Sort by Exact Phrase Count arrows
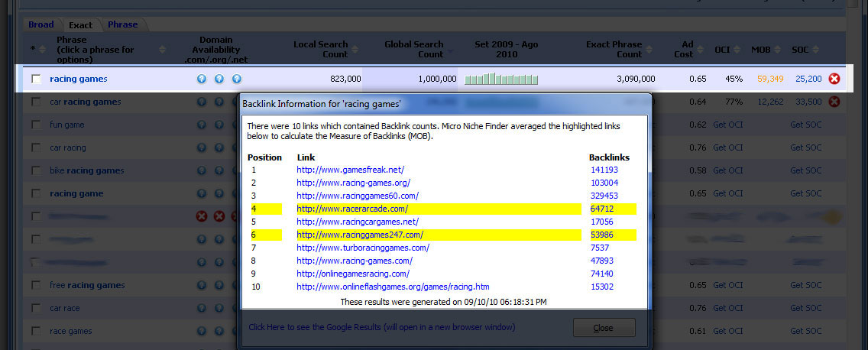 [x=648, y=49]
